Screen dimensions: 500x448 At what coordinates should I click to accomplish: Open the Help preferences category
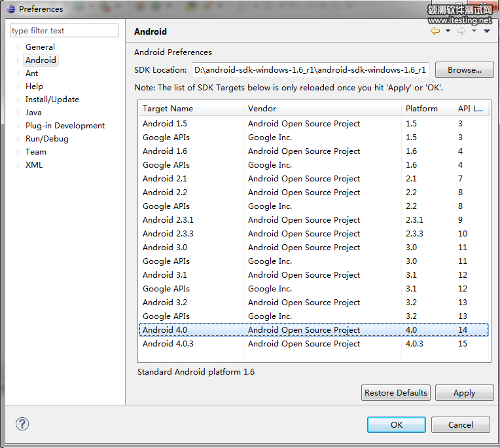click(34, 86)
